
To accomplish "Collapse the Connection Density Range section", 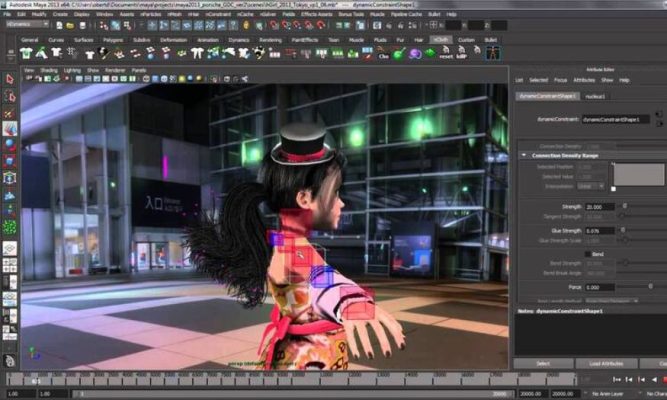I will tap(522, 155).
